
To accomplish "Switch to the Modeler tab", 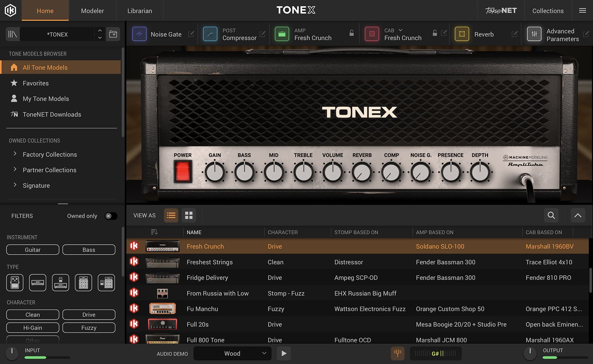I will 92,11.
